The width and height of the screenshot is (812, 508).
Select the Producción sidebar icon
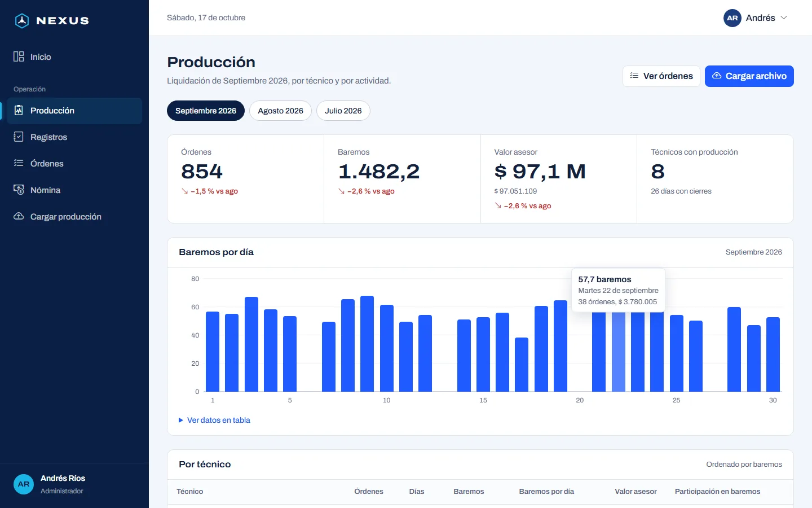click(19, 110)
